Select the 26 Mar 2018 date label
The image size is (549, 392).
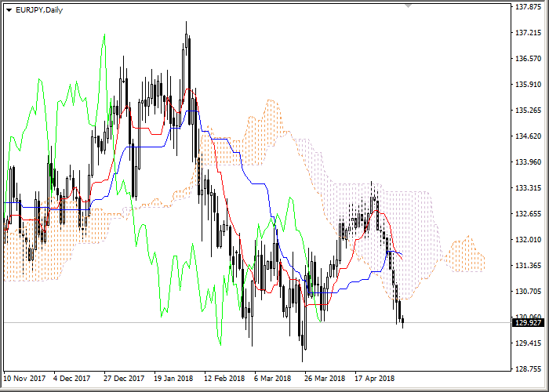324,379
